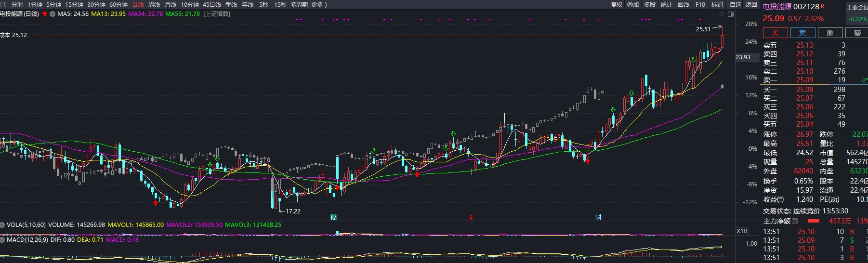Activate the 画线 drawing tool
The height and width of the screenshot is (263, 868).
684,4
